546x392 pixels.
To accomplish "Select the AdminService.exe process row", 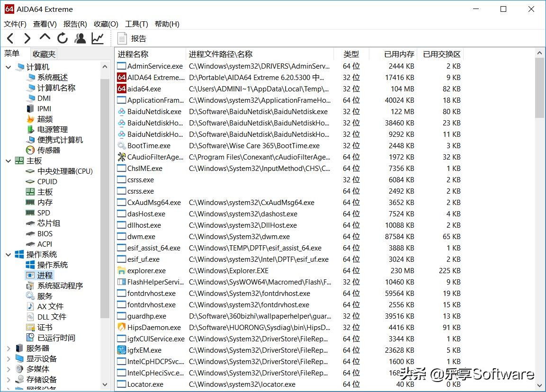I will point(289,66).
